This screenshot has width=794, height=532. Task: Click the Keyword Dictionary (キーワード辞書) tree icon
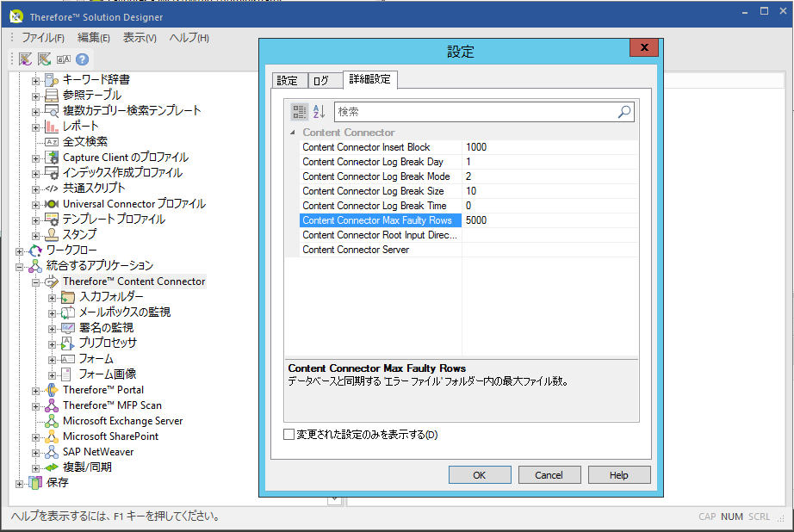click(52, 80)
